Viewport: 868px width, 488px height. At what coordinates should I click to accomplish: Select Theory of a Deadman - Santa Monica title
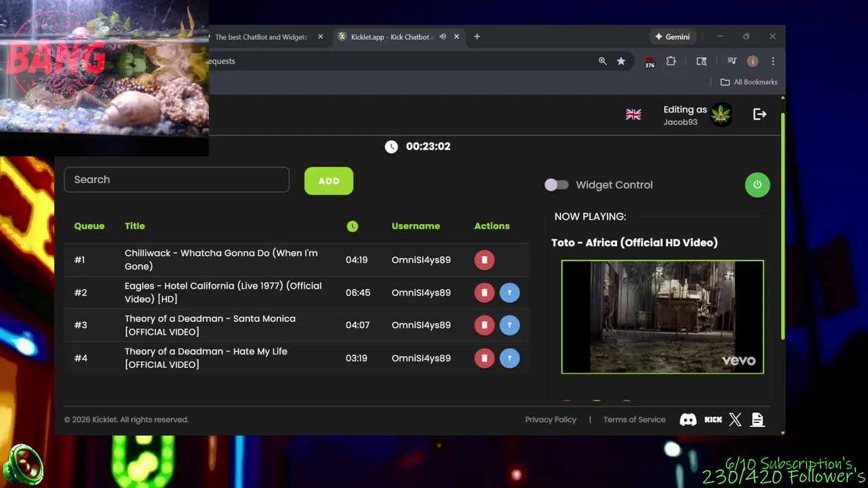[x=210, y=325]
